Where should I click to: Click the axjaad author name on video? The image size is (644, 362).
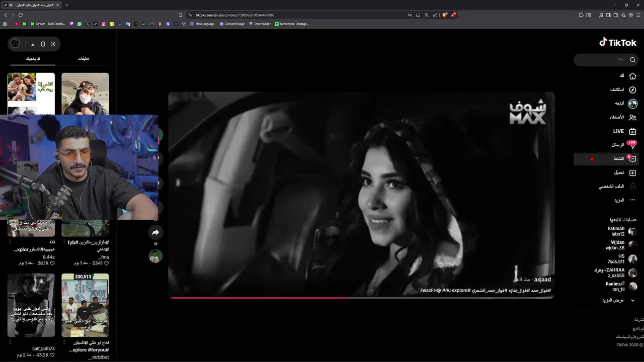[542, 280]
